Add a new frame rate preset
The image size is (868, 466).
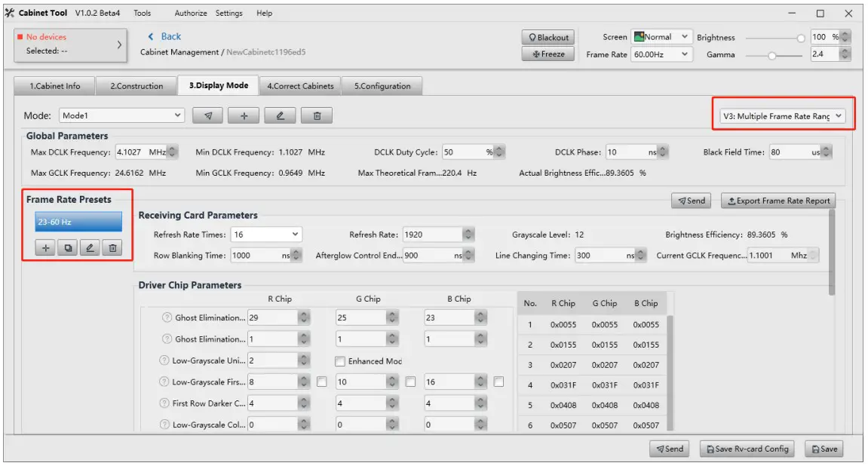45,247
